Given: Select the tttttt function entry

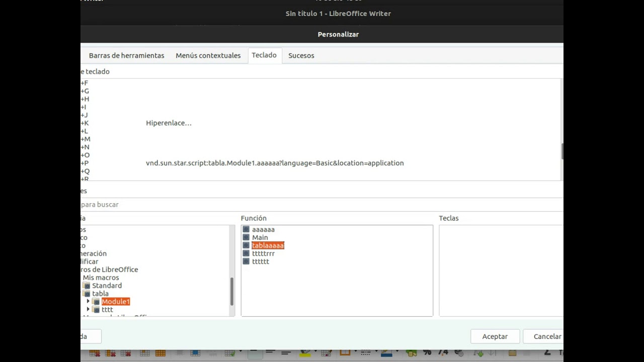Looking at the screenshot, I should [261, 261].
